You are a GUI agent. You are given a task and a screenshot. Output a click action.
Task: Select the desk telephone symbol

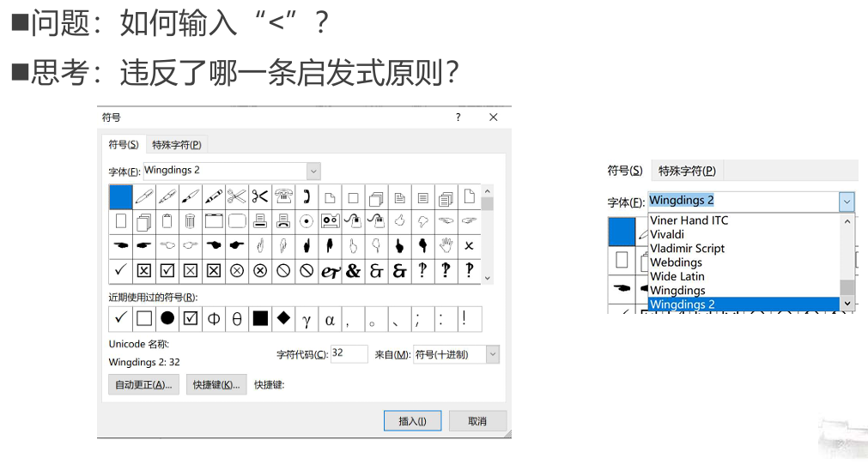click(283, 196)
